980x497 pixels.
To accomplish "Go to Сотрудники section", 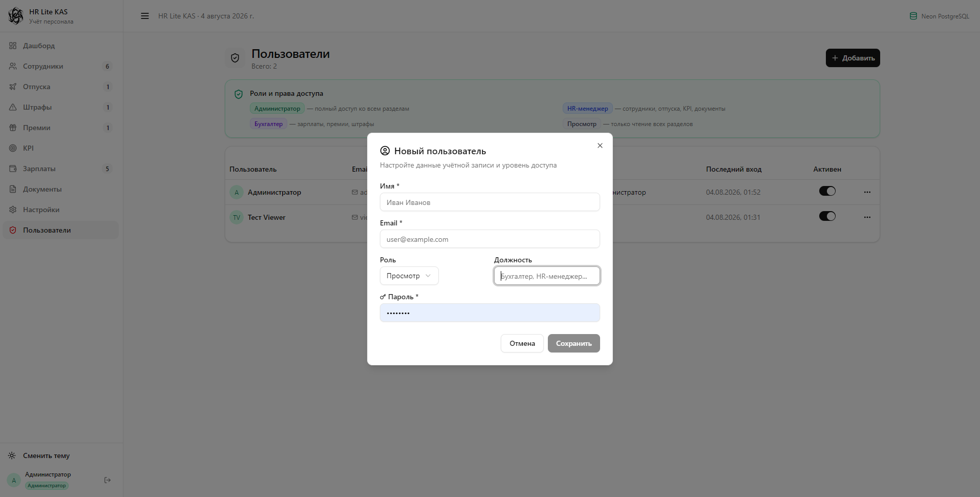I will [x=60, y=66].
